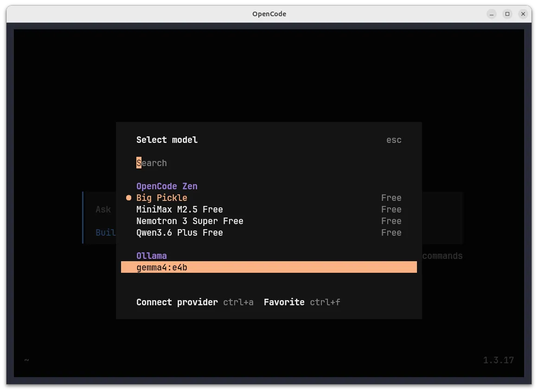Click the Favorite option in the footer
The image size is (538, 392).
point(284,302)
